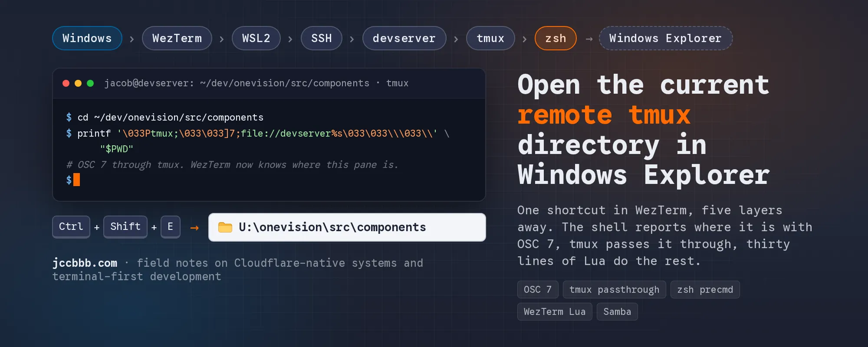Choose the WSL2 pill
Screen dimensions: 868x347
256,38
